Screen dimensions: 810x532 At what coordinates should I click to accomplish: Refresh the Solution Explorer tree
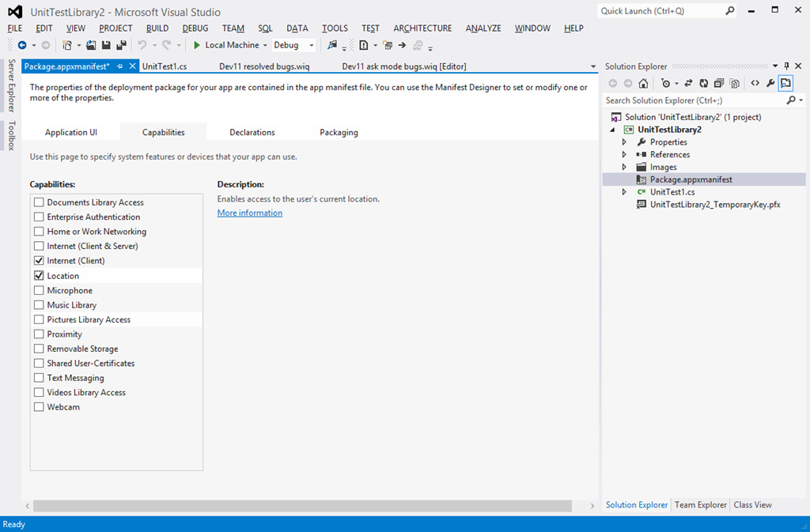click(703, 83)
